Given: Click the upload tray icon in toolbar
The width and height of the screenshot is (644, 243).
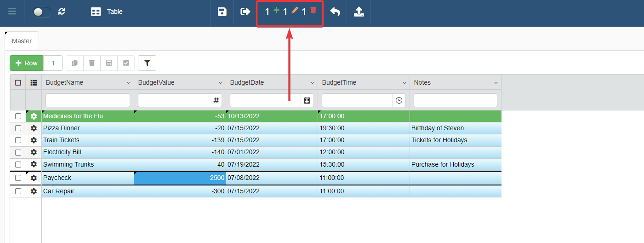Looking at the screenshot, I should tap(359, 12).
